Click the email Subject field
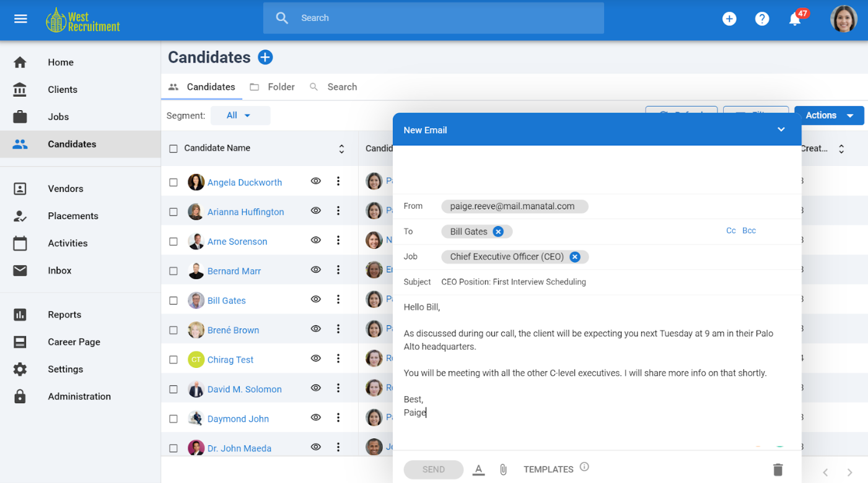Viewport: 868px width, 483px height. (x=597, y=282)
